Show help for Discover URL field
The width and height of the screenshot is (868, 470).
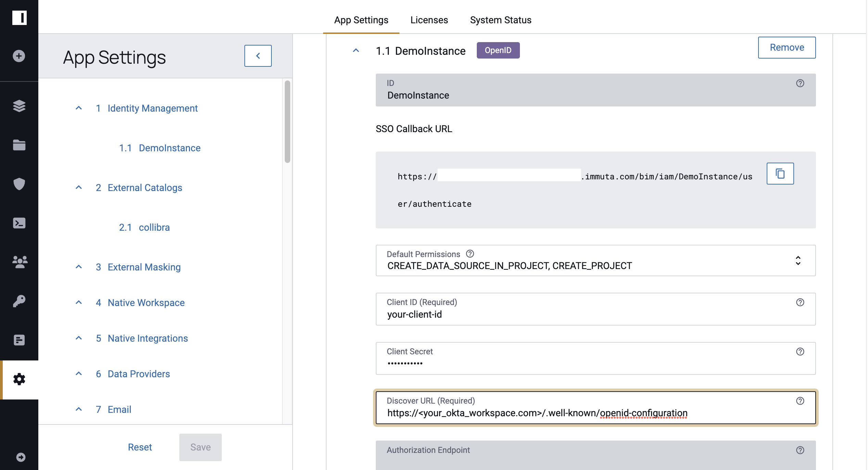(800, 401)
